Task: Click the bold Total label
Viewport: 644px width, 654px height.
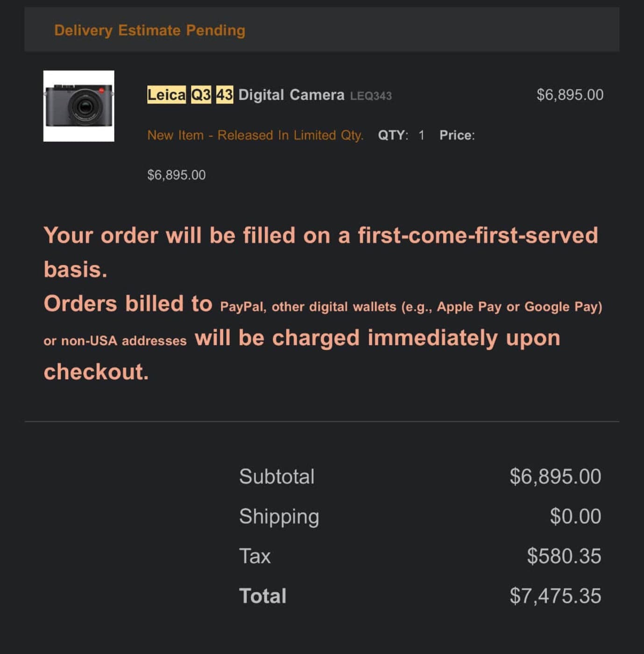Action: pyautogui.click(x=262, y=597)
